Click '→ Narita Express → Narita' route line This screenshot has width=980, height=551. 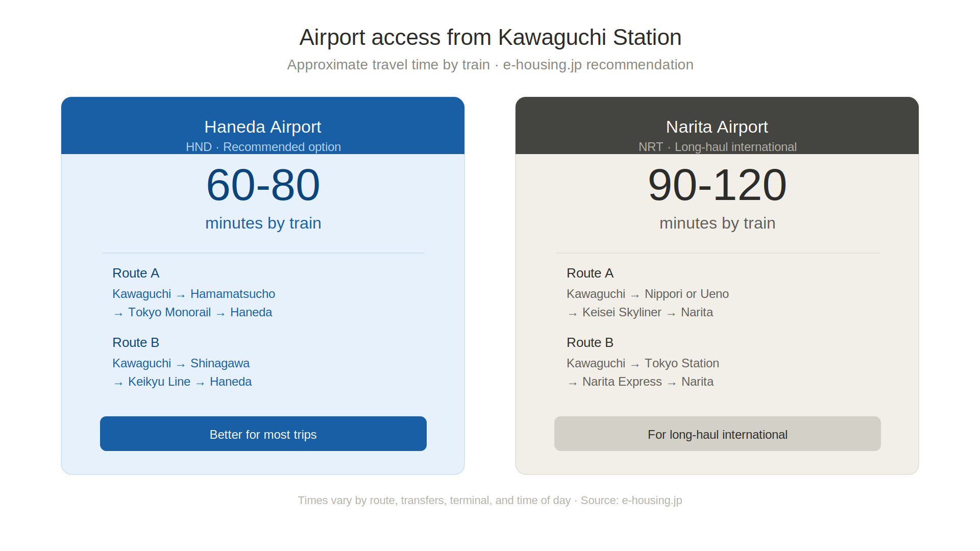point(640,382)
